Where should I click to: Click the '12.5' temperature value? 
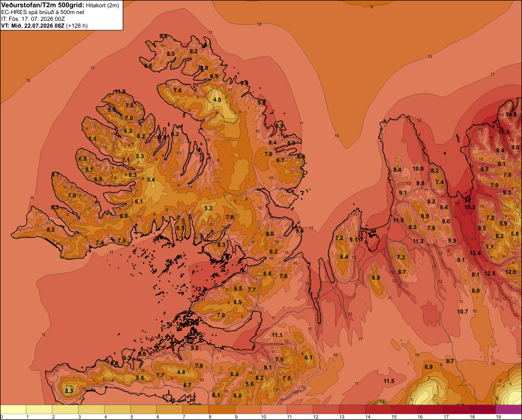pos(490,273)
